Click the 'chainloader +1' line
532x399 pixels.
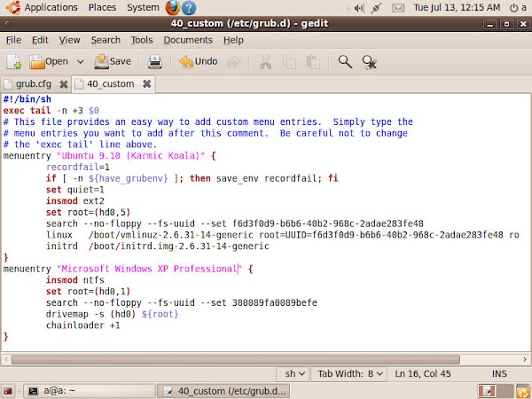click(83, 325)
